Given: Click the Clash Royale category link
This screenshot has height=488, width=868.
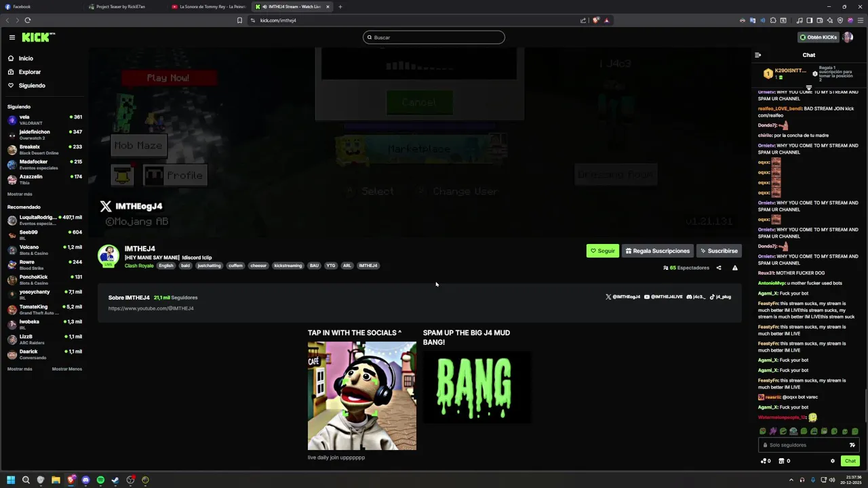Looking at the screenshot, I should (x=139, y=266).
